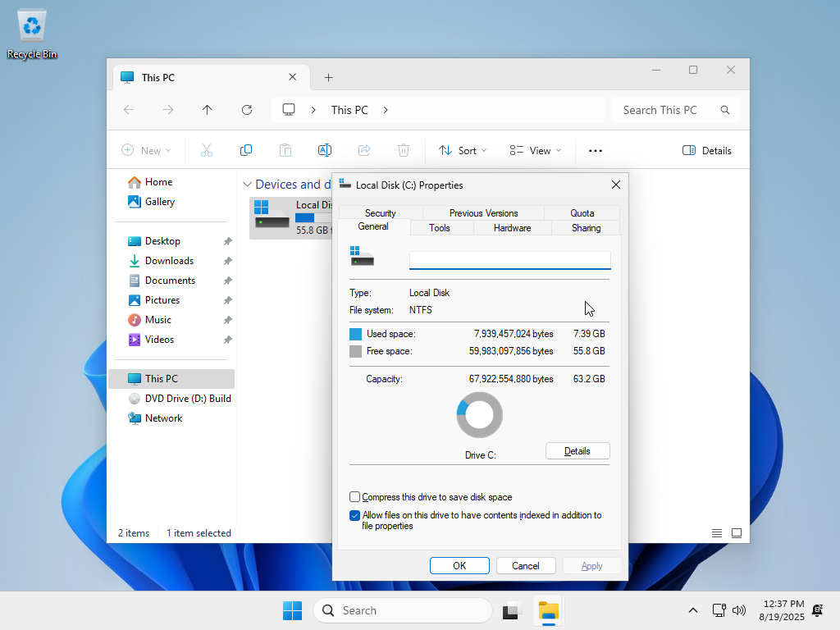
Task: Open the Windows Start button
Action: point(292,610)
